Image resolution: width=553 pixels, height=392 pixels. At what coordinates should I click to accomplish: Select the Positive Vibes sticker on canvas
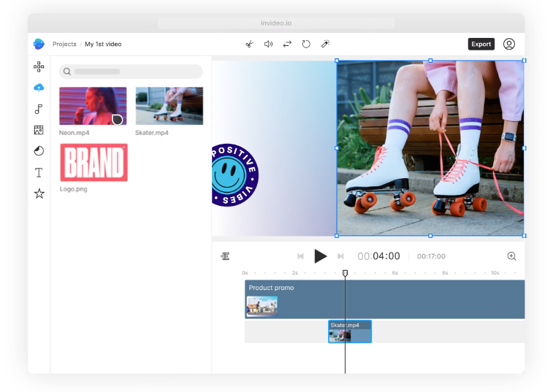tap(235, 175)
